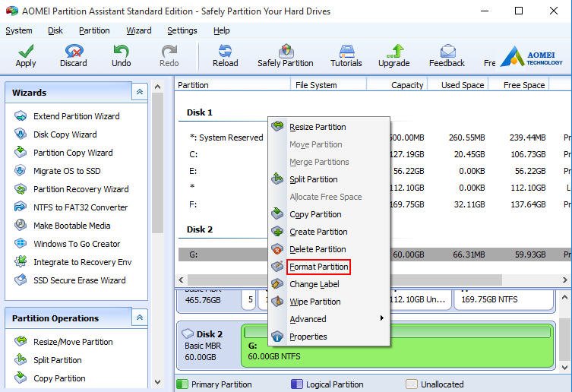Image resolution: width=572 pixels, height=392 pixels.
Task: Click the Redo arrow icon
Action: tap(169, 51)
